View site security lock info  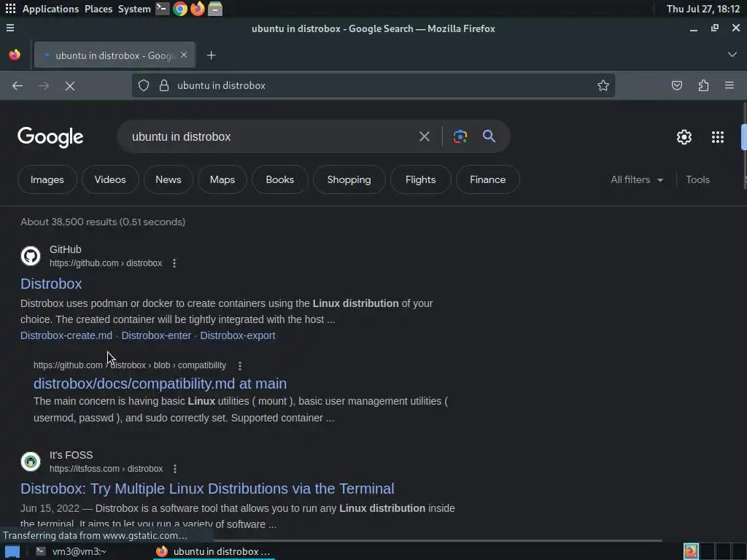click(164, 86)
